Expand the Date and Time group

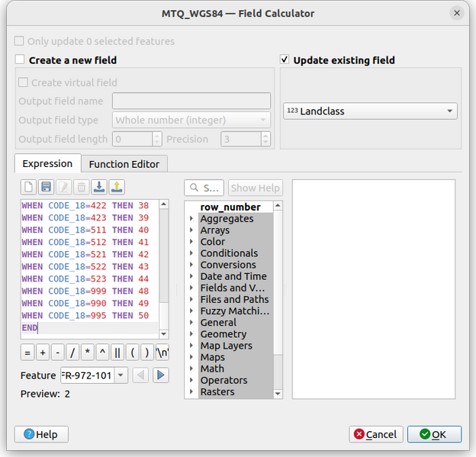191,276
